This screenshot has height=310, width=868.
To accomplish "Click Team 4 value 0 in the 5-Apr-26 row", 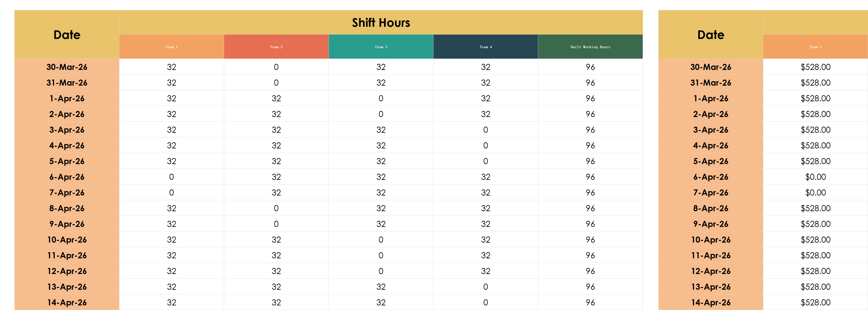I will tap(486, 161).
